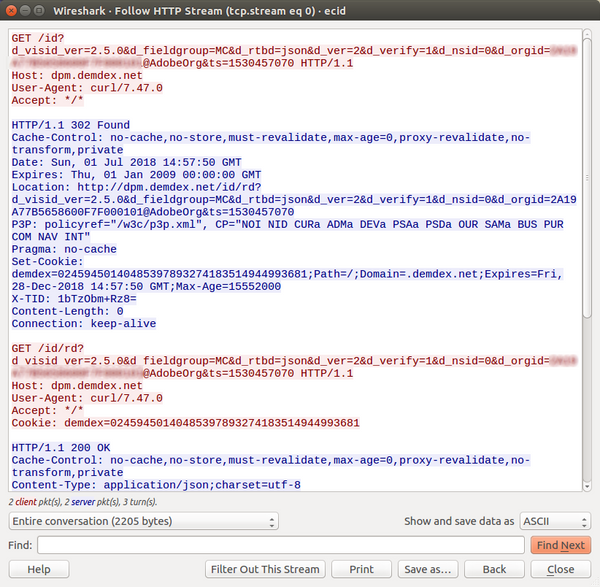Click Filter Out This Stream button
The width and height of the screenshot is (600, 587).
tap(265, 569)
